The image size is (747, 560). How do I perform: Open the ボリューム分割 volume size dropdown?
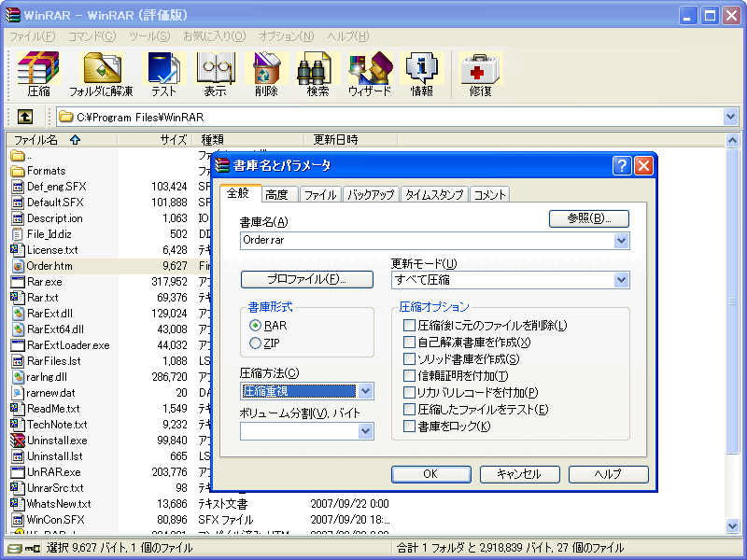point(365,431)
